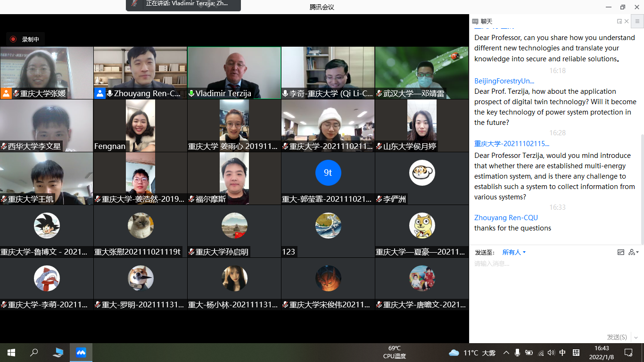Expand send options arrow next to 发送(S)
This screenshot has height=362, width=644.
636,337
